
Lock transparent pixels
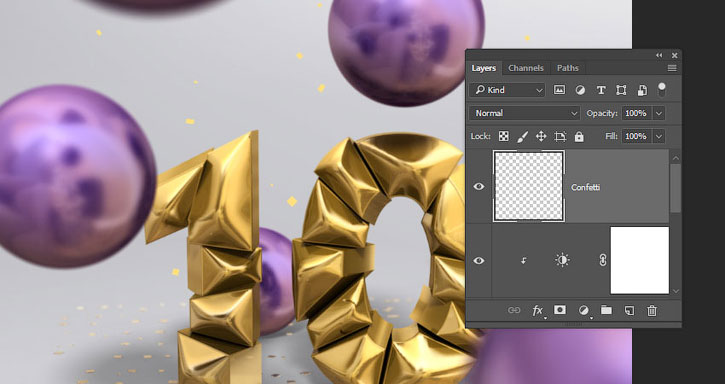click(x=504, y=136)
